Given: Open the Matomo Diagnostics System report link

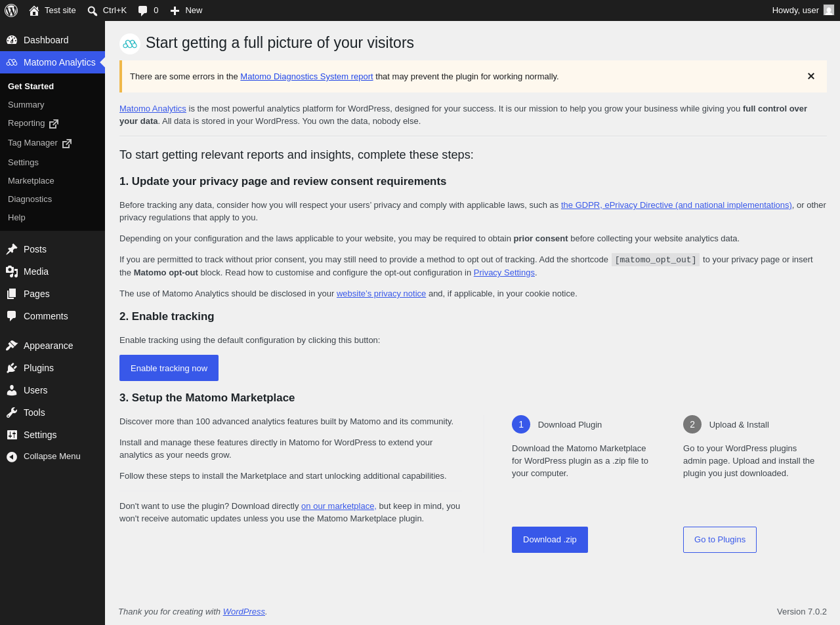Looking at the screenshot, I should click(306, 77).
